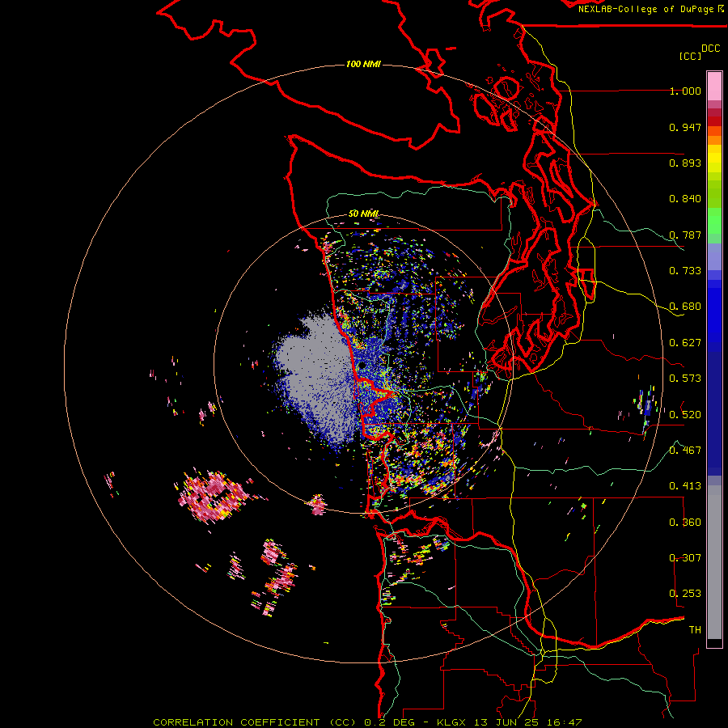Select the 0.573 scale value
Viewport: 728px width, 728px height.
click(x=685, y=379)
